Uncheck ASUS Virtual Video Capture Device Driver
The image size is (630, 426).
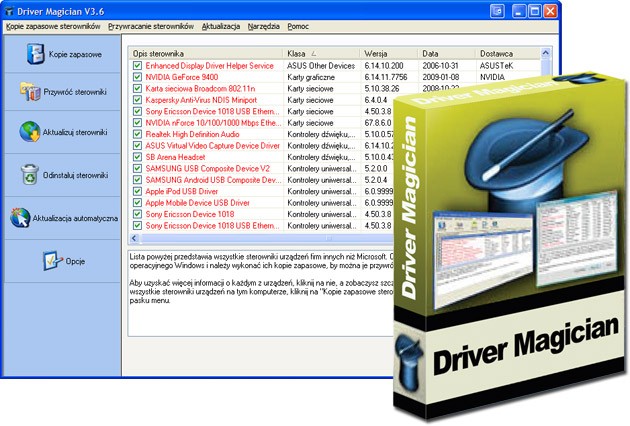click(x=137, y=145)
